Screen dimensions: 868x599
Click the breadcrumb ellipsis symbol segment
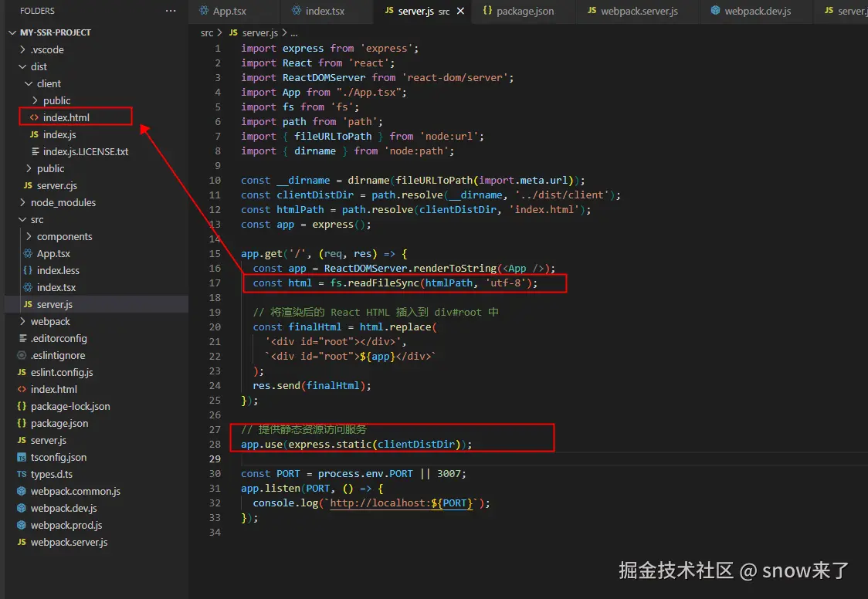(294, 34)
